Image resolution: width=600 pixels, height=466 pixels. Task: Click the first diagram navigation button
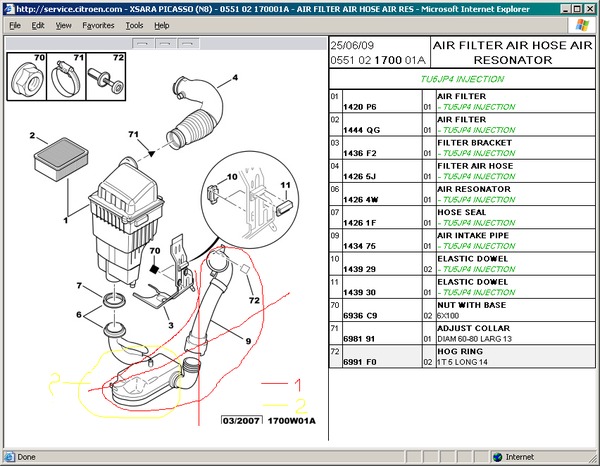tap(143, 44)
